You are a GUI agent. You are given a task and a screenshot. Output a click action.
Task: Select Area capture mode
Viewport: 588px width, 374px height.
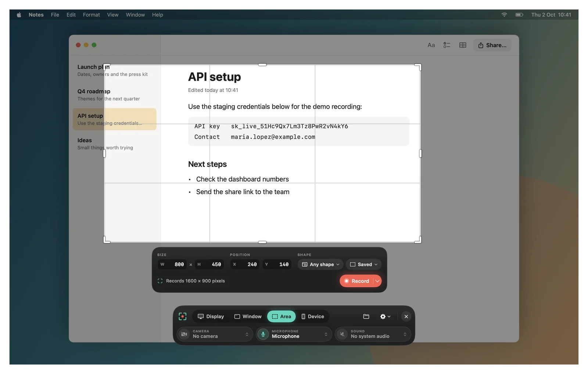[x=282, y=316]
